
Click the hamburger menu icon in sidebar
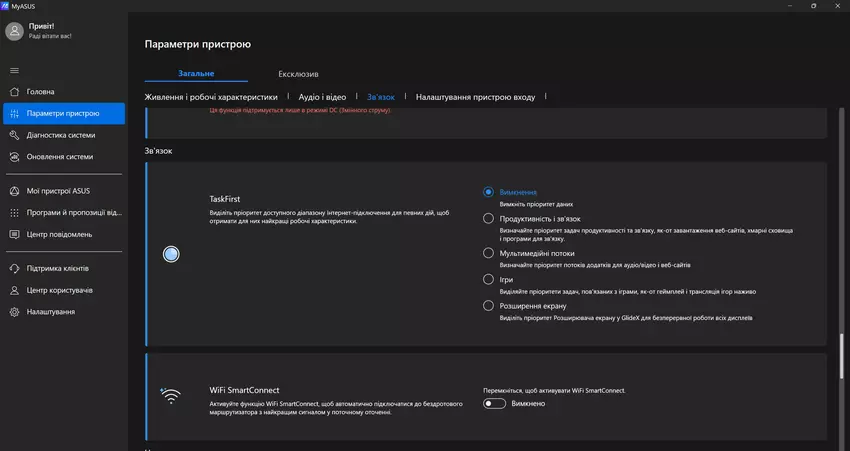click(x=14, y=70)
